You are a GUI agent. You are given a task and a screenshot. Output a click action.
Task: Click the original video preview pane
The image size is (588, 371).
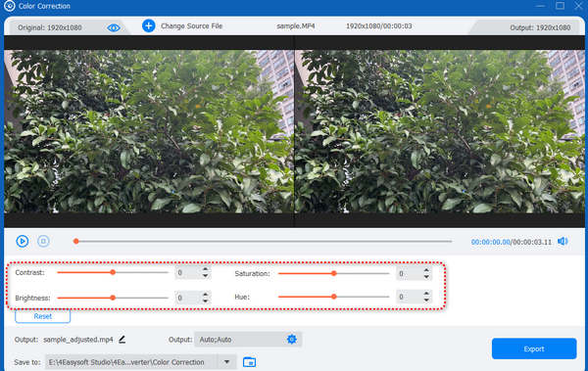(149, 131)
